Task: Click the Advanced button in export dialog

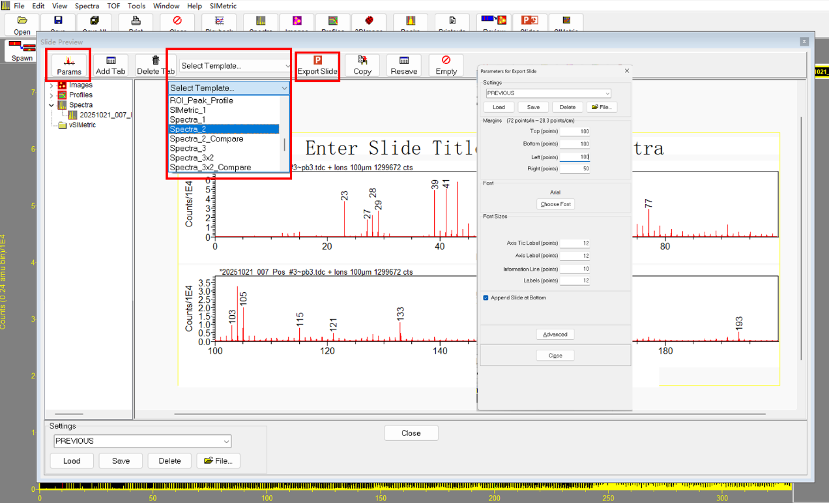Action: pos(555,334)
